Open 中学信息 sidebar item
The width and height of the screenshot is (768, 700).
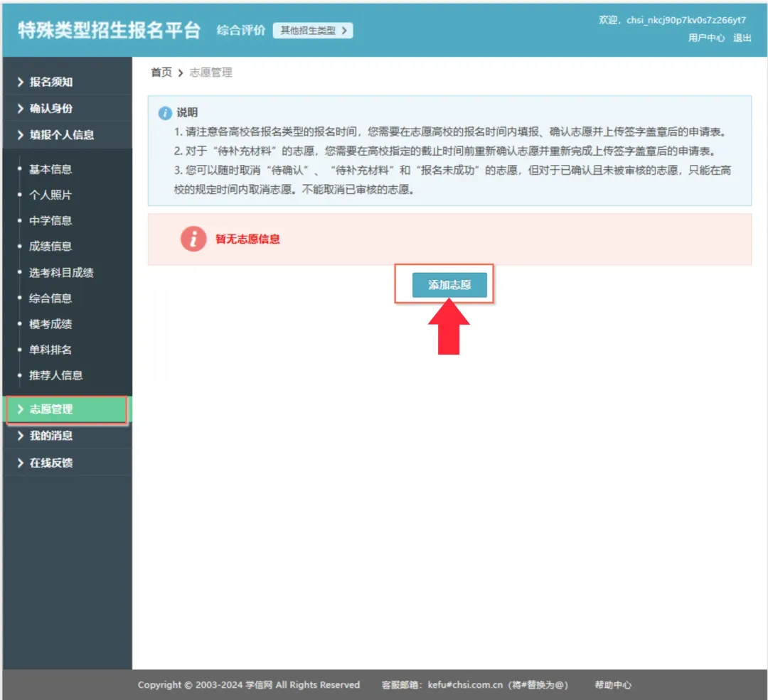(x=50, y=221)
